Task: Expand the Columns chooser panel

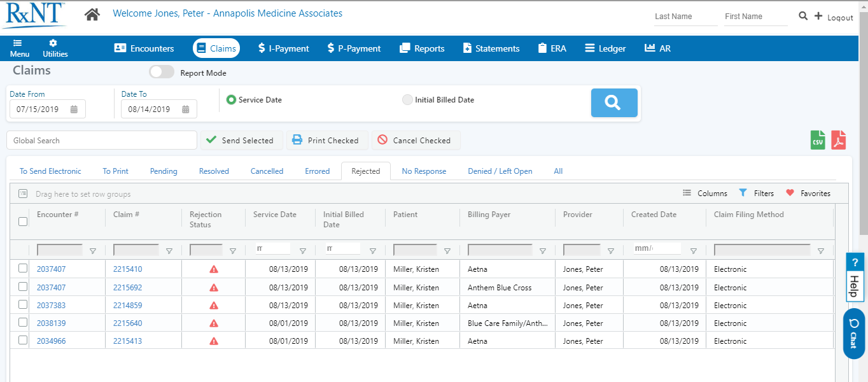Action: point(705,194)
